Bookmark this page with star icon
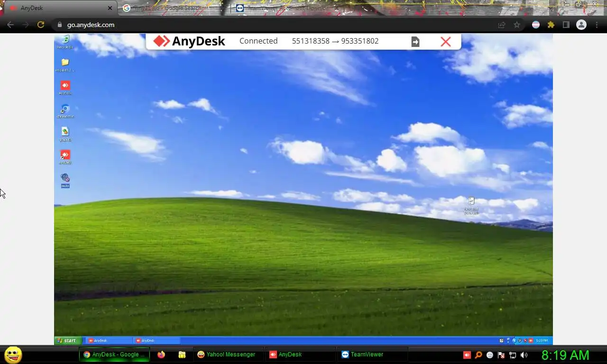607x364 pixels. (517, 25)
